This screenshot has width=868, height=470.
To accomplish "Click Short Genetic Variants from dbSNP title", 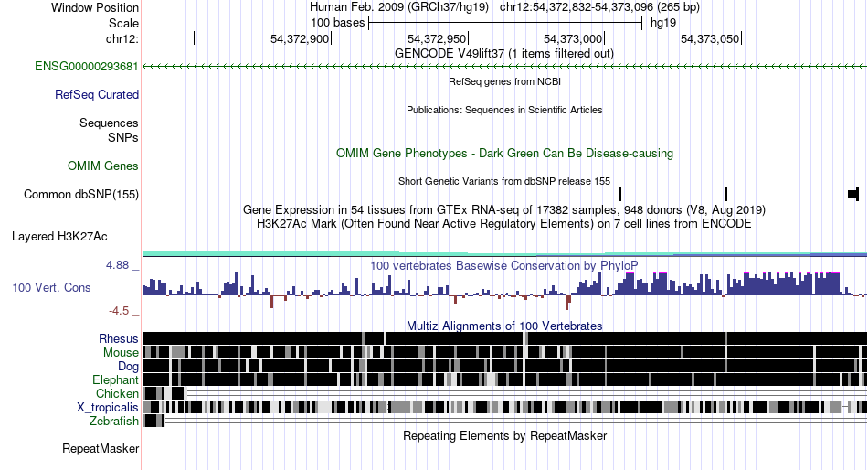I will (x=504, y=181).
